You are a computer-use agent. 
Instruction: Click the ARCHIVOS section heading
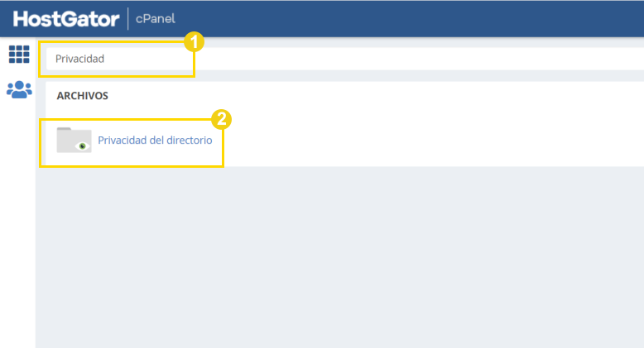(83, 96)
